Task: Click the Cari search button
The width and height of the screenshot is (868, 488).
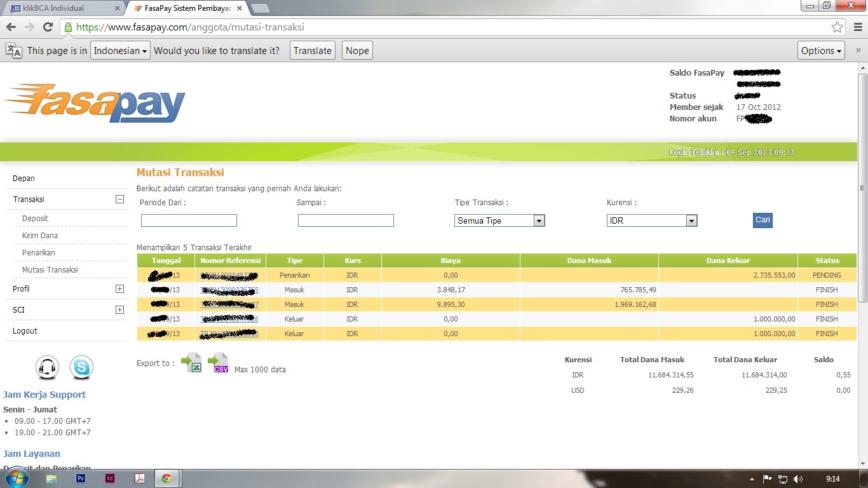Action: 763,220
